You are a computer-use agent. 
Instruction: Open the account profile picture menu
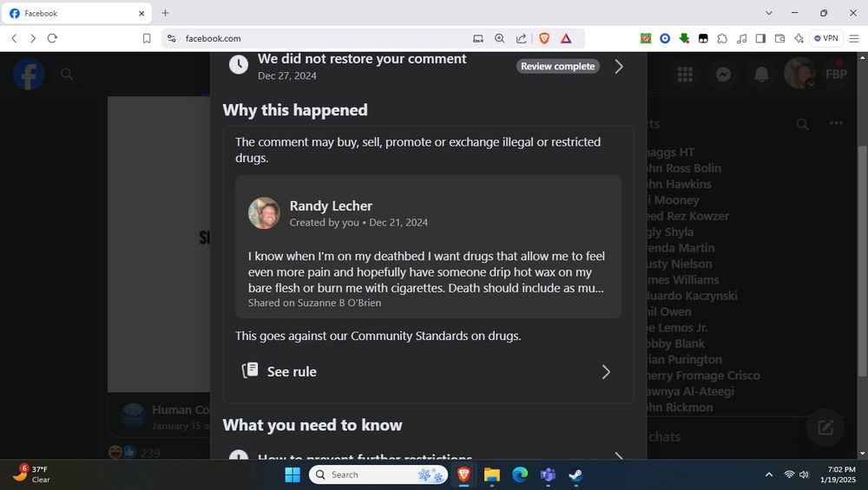point(799,74)
